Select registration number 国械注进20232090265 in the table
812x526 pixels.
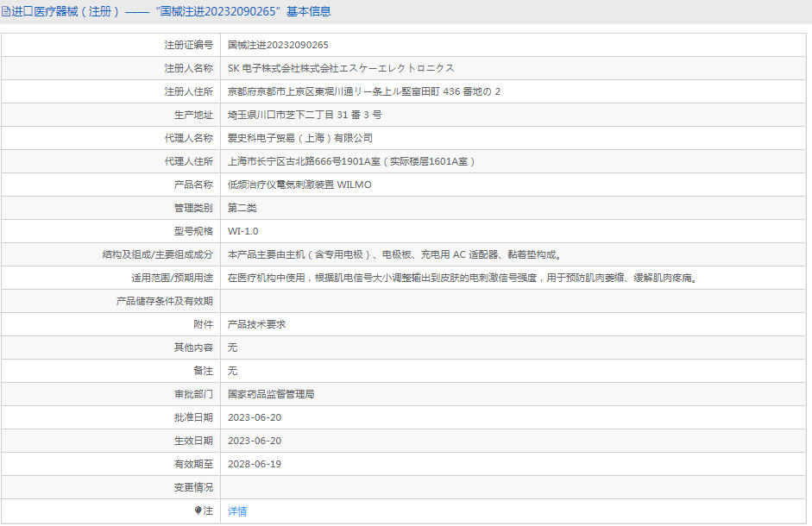(278, 45)
